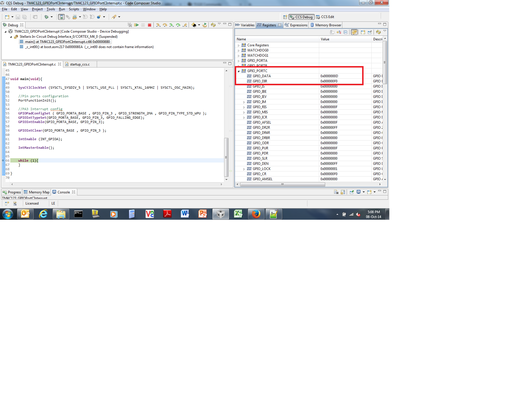Open the Debug launch dropdown arrow
Viewport: 513px width, 420px height.
(52, 17)
